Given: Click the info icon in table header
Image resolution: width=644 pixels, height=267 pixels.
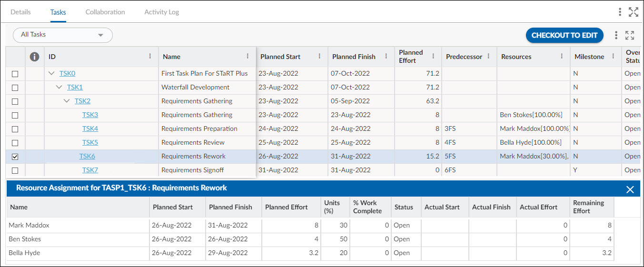Looking at the screenshot, I should (x=34, y=57).
